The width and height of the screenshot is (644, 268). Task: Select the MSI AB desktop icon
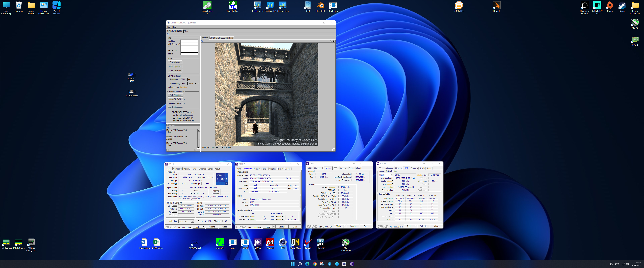pos(635,23)
